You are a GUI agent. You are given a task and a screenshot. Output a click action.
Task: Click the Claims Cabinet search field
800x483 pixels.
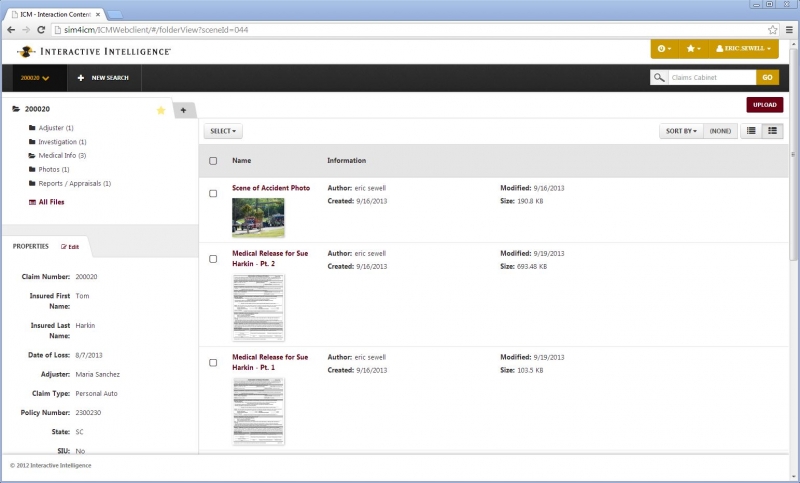[711, 78]
